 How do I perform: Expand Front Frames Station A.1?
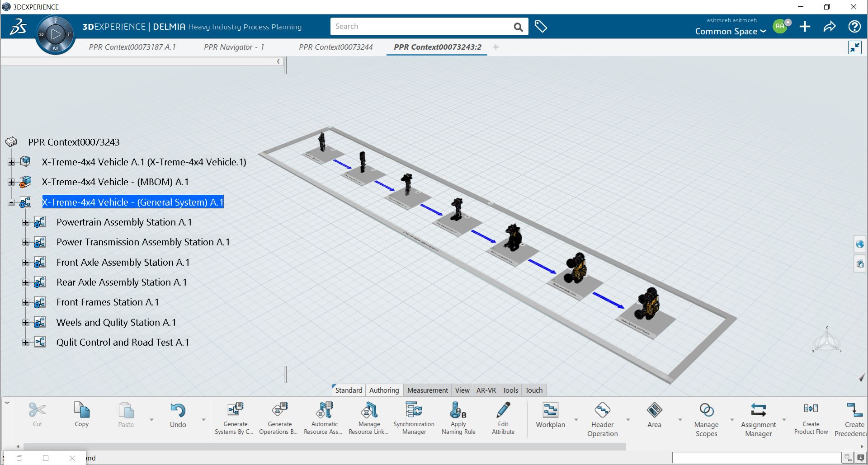click(x=26, y=302)
